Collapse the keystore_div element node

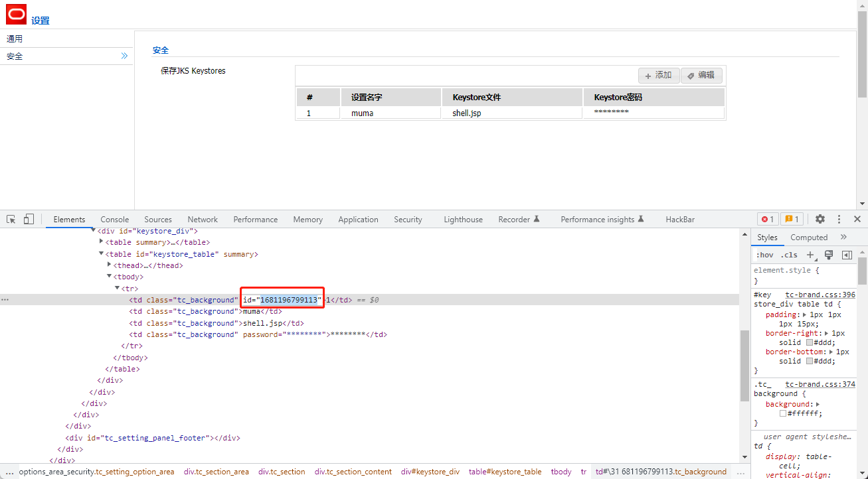point(94,231)
